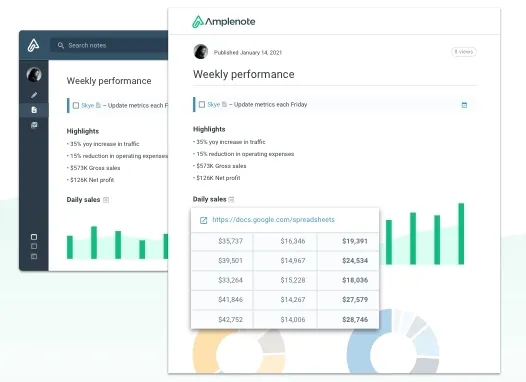The width and height of the screenshot is (526, 382).
Task: Select the cell with $28,746
Action: [348, 320]
